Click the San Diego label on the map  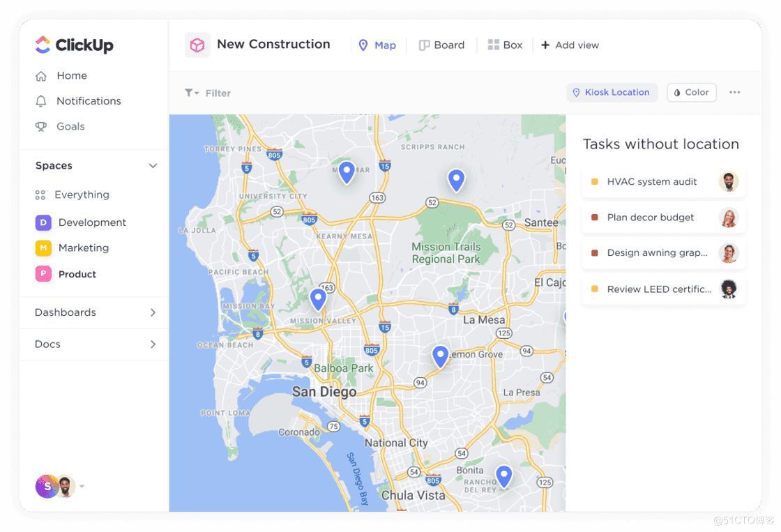(324, 392)
